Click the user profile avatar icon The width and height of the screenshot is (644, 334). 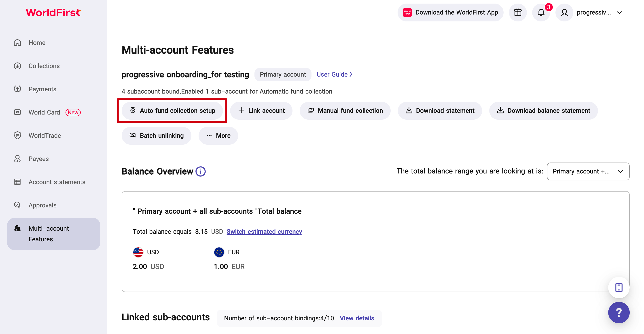(564, 13)
